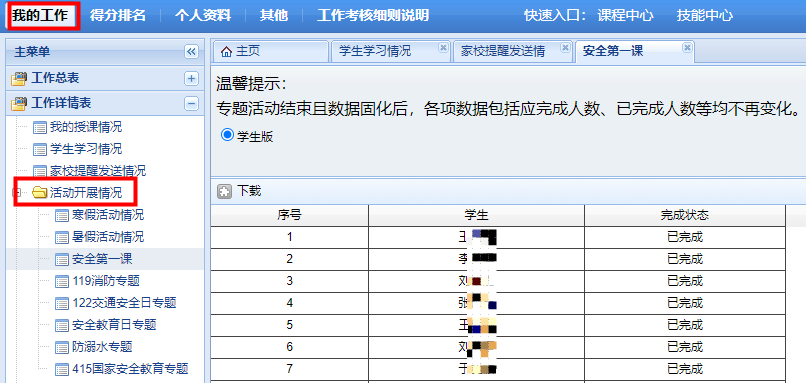The width and height of the screenshot is (806, 383).
Task: Click 已完成 status in row 4
Action: (x=685, y=303)
